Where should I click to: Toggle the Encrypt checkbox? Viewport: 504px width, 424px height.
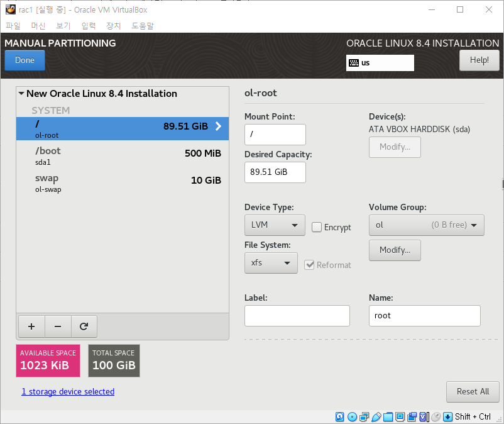tap(317, 227)
